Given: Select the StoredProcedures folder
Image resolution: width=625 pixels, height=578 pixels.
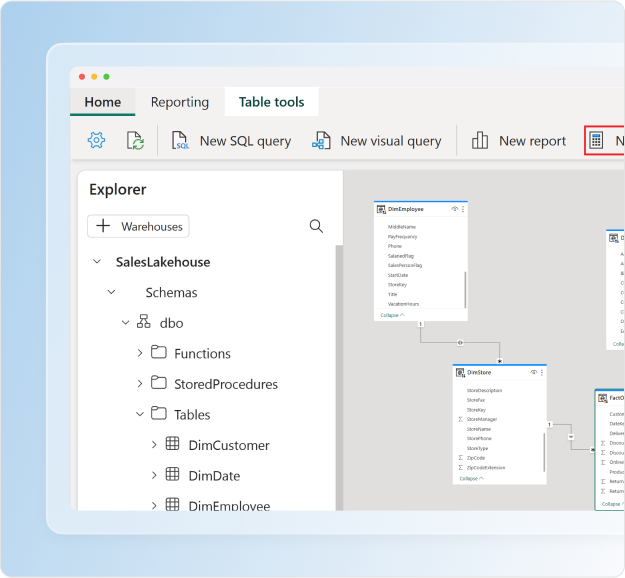Looking at the screenshot, I should (x=226, y=384).
